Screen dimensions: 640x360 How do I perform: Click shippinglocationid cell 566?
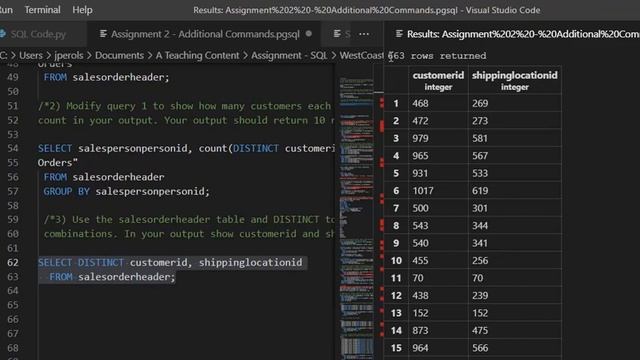point(515,348)
